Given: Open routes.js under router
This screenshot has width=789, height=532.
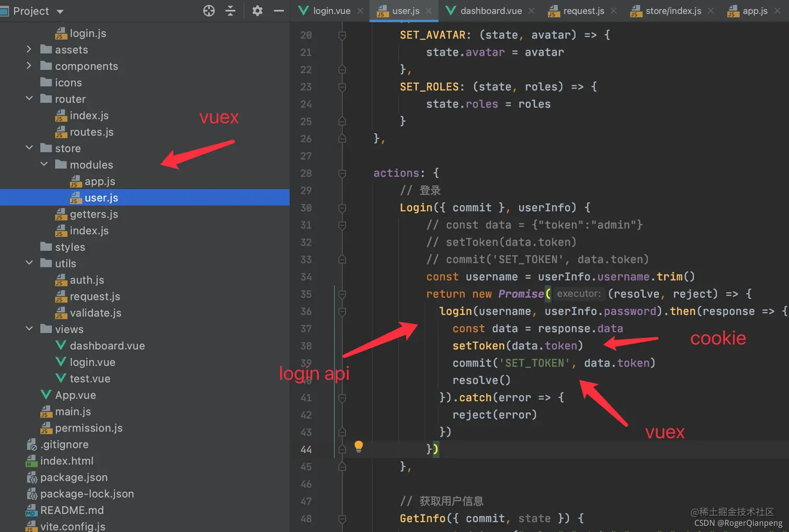Looking at the screenshot, I should point(84,132).
